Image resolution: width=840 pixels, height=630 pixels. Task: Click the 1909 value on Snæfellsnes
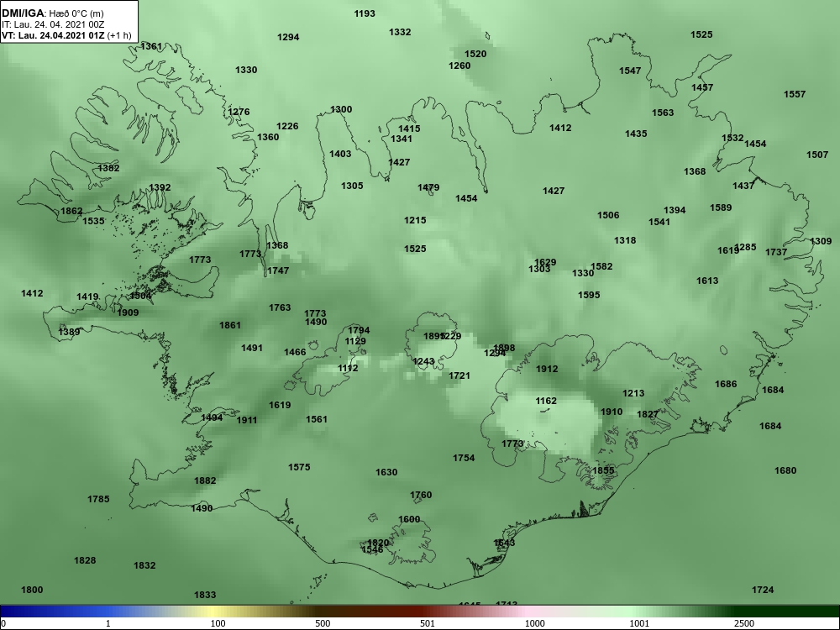coord(128,312)
